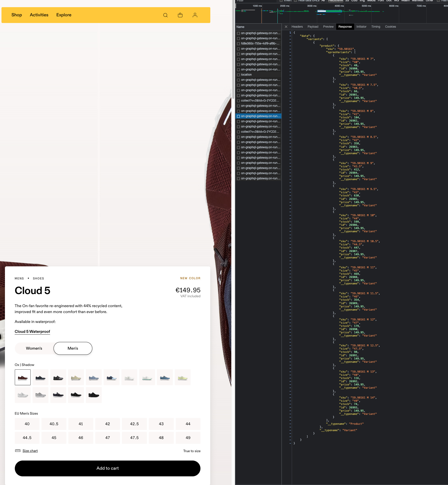Check the fd8e360c-755e request checkbox
Image resolution: width=448 pixels, height=485 pixels.
(x=238, y=43)
